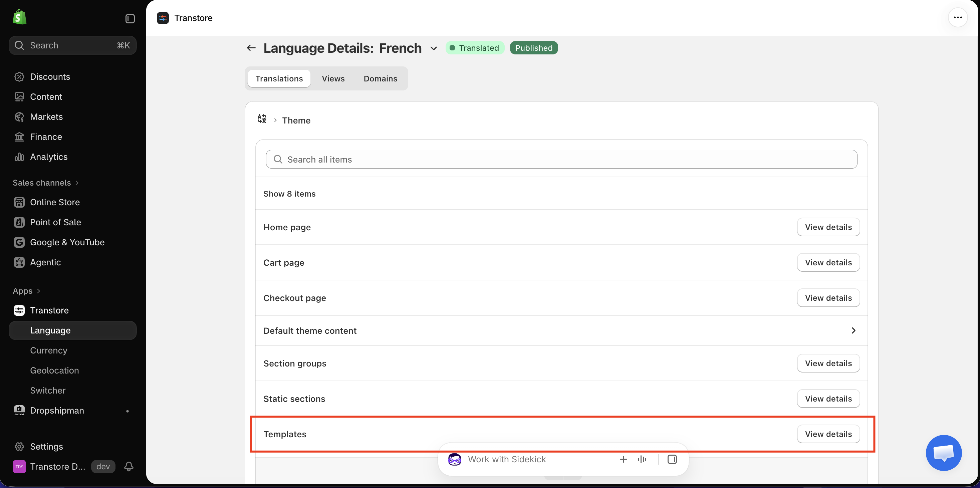Viewport: 980px width, 488px height.
Task: Select Geolocation under Transtore
Action: pos(54,371)
